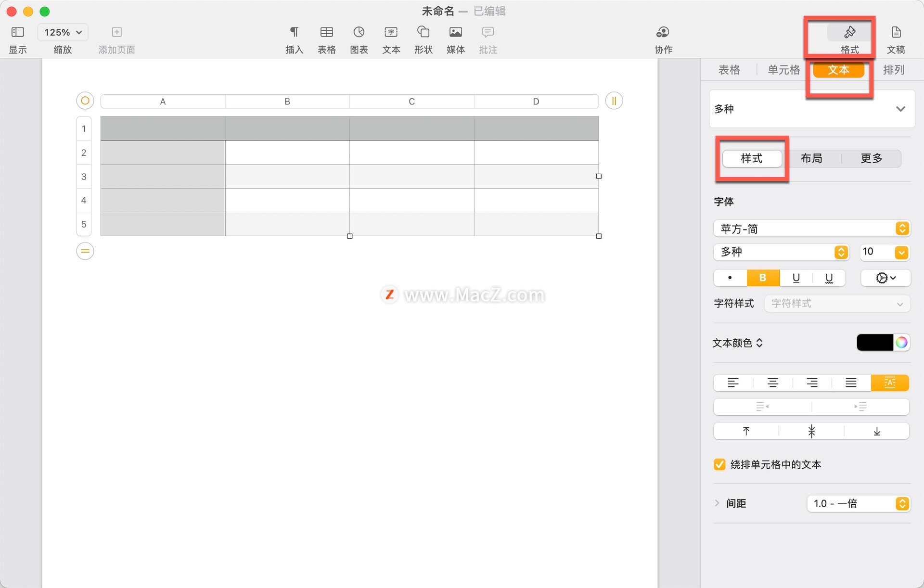Click the 形状 shape toolbar icon

click(x=423, y=32)
